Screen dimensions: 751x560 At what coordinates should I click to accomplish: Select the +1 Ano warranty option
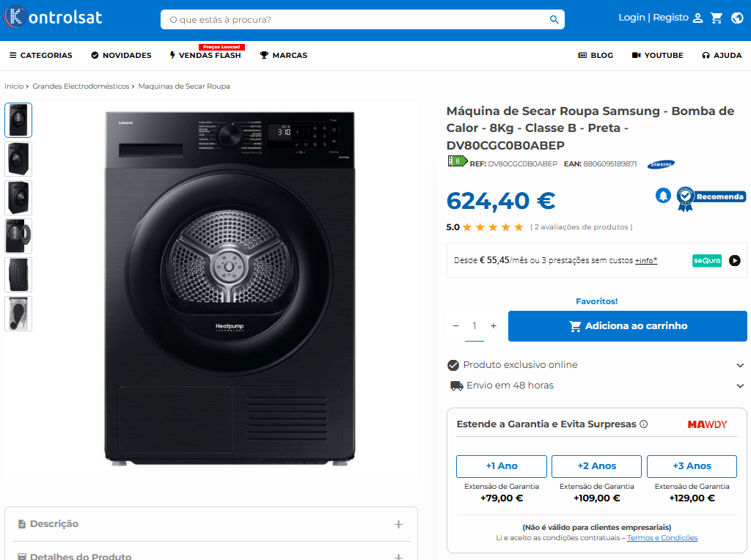pos(502,466)
